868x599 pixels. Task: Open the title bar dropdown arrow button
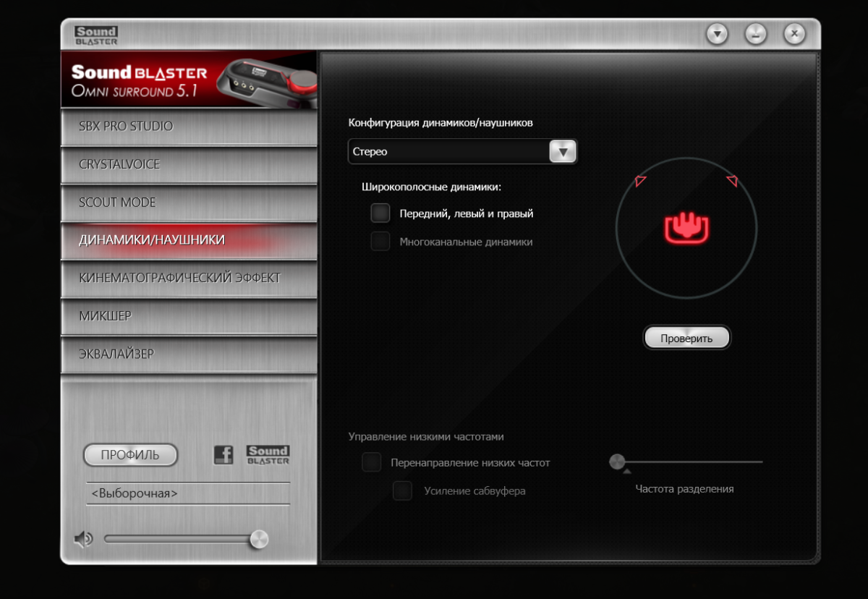[717, 34]
